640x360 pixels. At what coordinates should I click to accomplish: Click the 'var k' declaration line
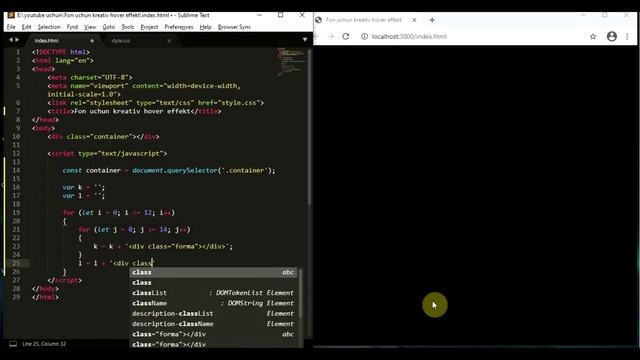tap(84, 187)
